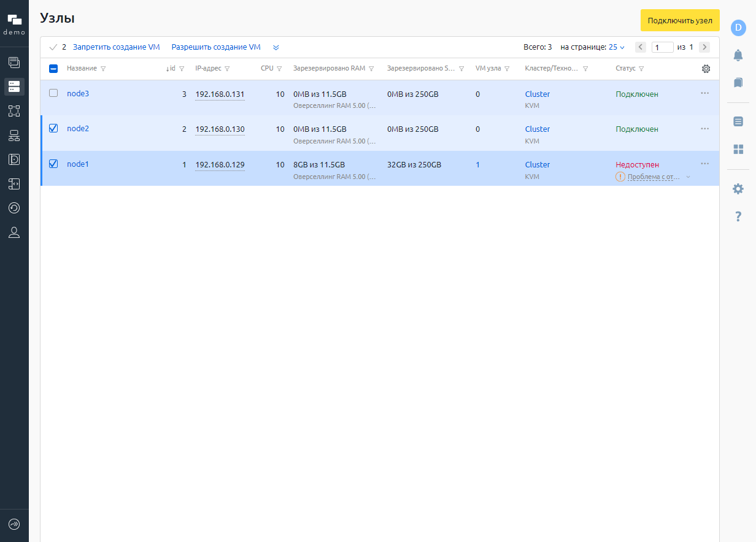The height and width of the screenshot is (542, 756).
Task: Click the Запретить создание VM action
Action: (x=116, y=47)
